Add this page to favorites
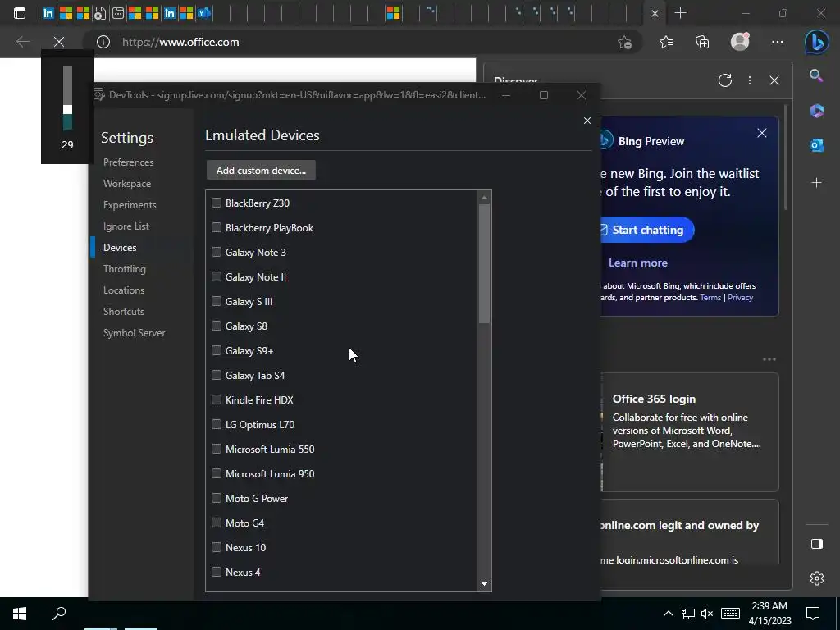 (x=624, y=43)
